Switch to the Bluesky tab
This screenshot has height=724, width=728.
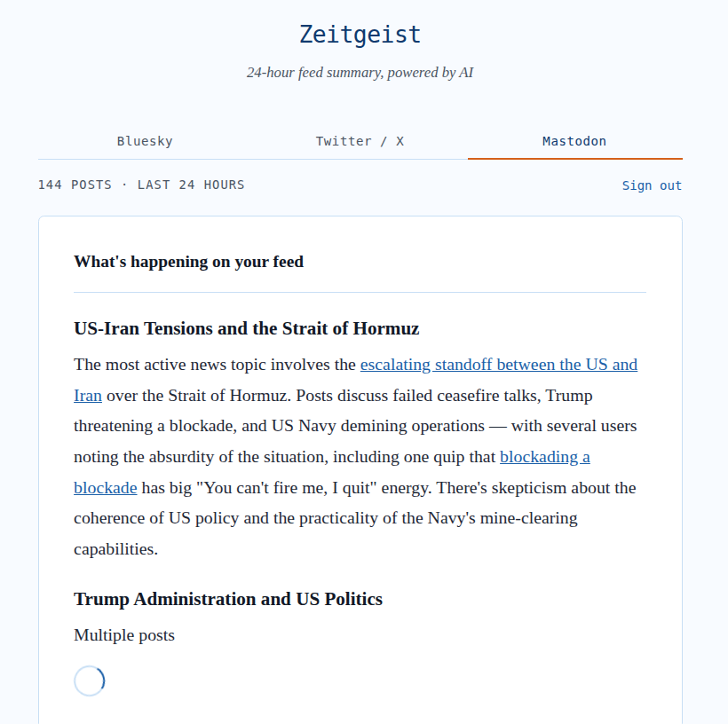pos(145,141)
